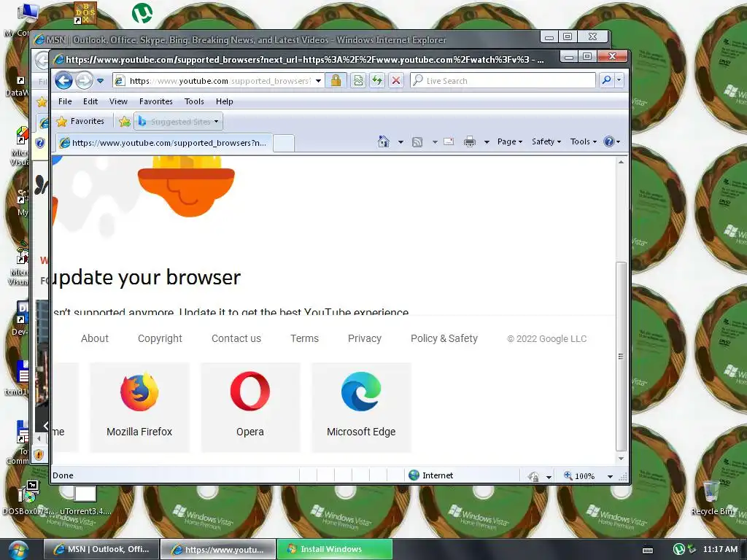Choose the Mozilla Firefox browser card
747x560 pixels.
pos(139,407)
